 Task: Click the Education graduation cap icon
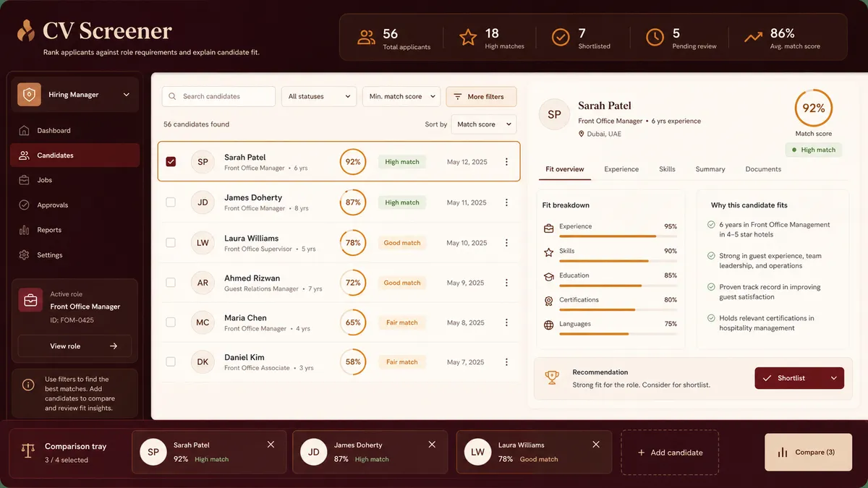point(549,276)
